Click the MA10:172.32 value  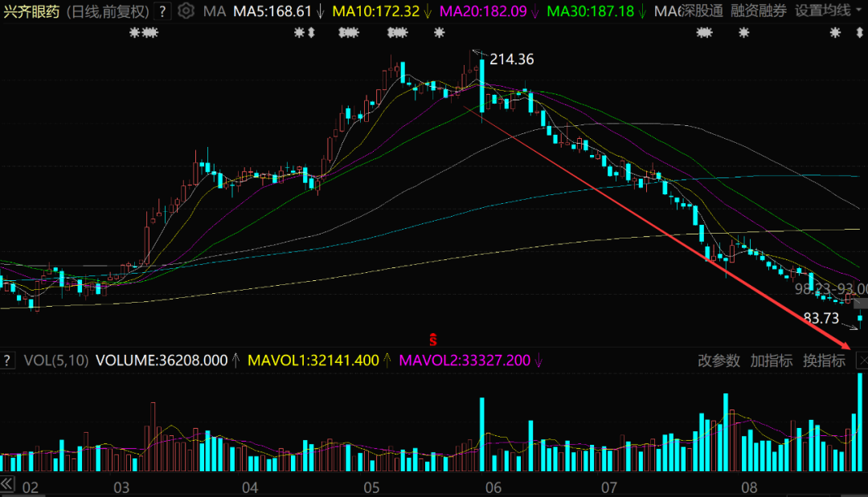tap(376, 11)
